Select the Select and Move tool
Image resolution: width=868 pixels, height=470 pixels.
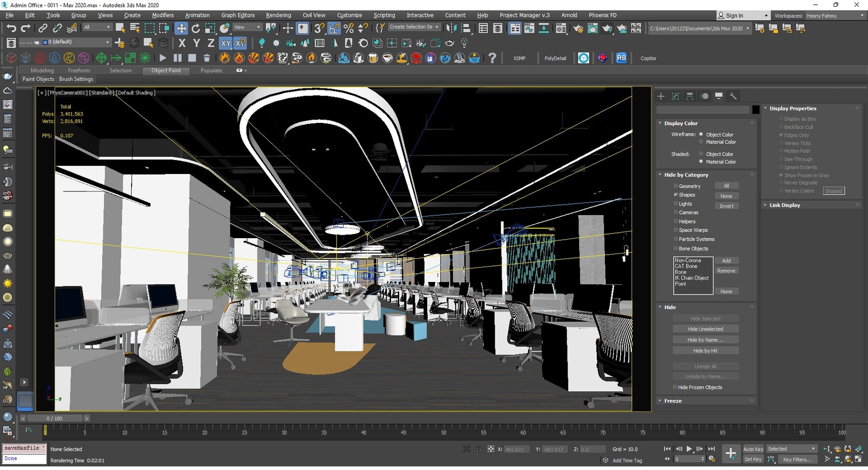181,27
